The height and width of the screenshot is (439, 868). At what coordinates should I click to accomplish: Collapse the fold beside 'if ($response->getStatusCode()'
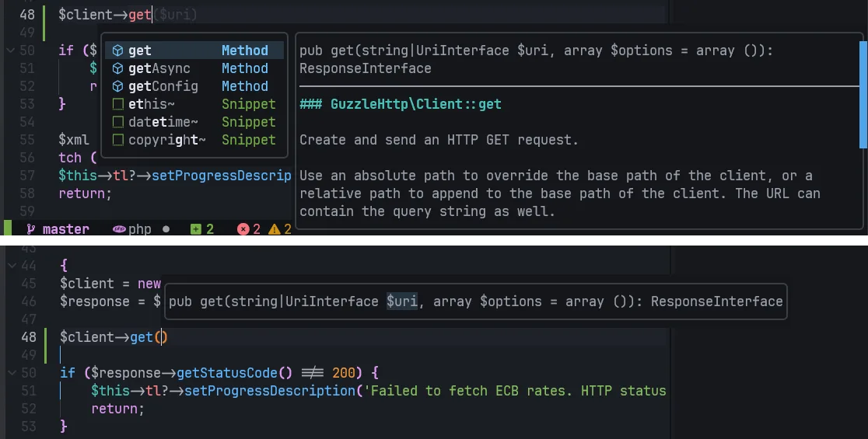tap(12, 373)
